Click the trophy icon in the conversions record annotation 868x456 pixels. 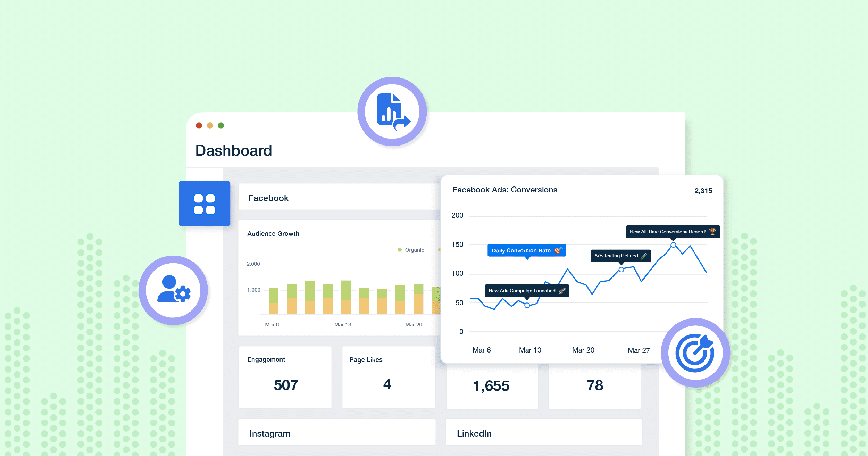pyautogui.click(x=712, y=231)
